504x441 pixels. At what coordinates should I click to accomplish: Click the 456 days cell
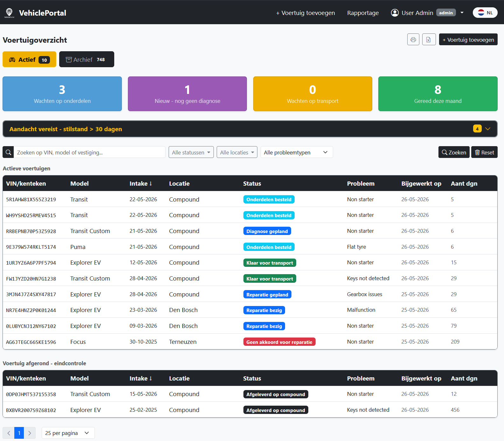455,410
